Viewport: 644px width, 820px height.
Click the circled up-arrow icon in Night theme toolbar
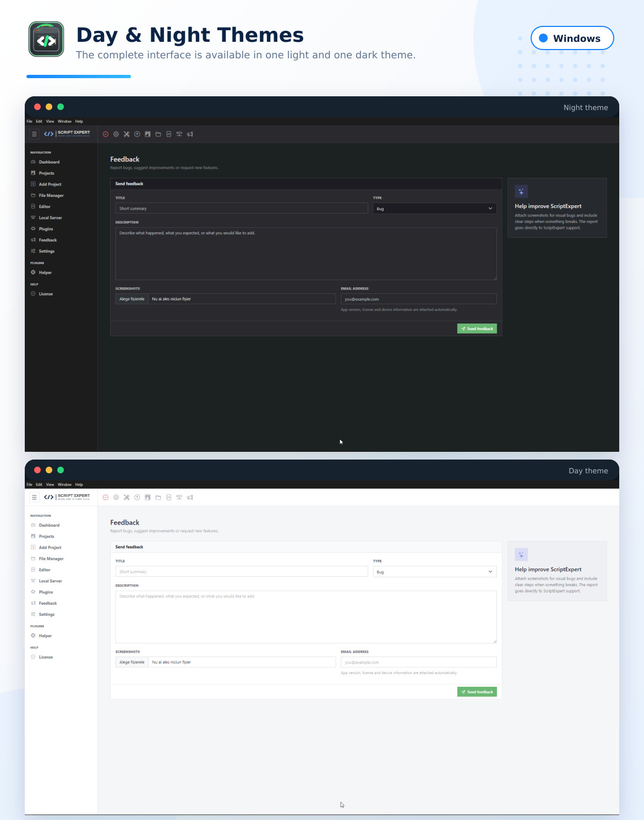(137, 134)
